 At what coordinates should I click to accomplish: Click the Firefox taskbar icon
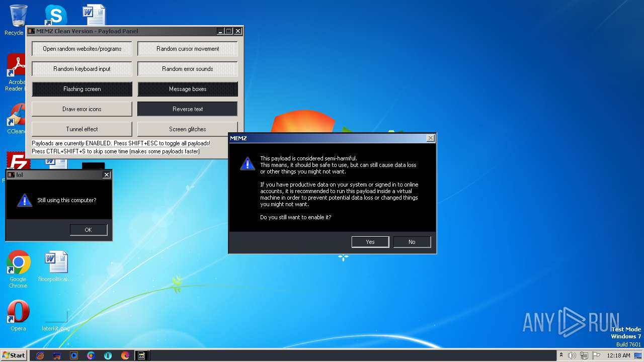pyautogui.click(x=125, y=355)
